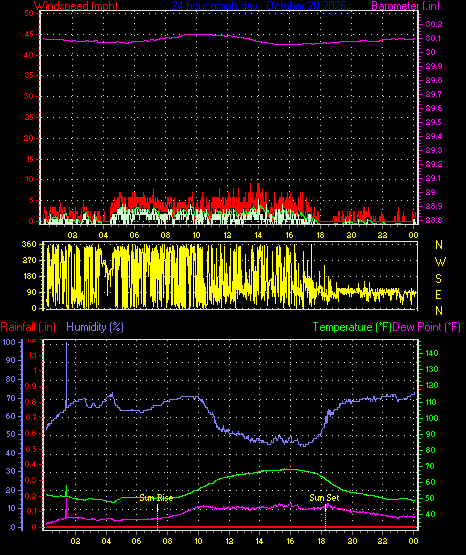Select the Dew Point (°F) legend label

[x=427, y=327]
